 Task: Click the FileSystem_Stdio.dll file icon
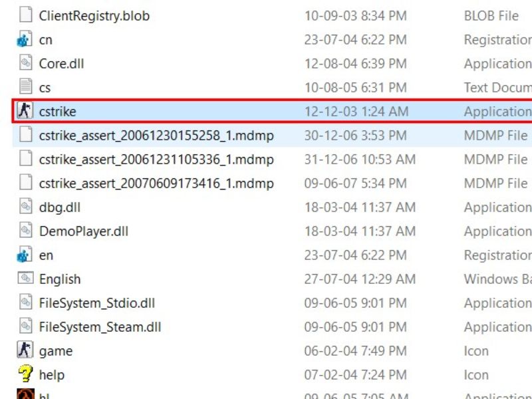click(x=25, y=303)
